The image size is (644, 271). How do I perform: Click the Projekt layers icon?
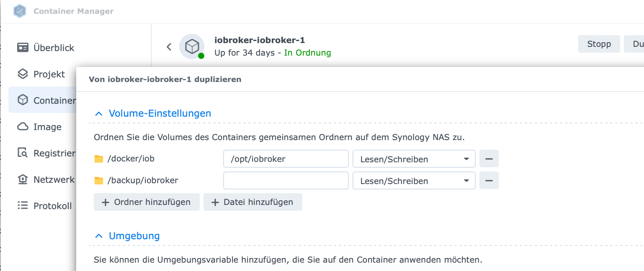click(x=23, y=74)
